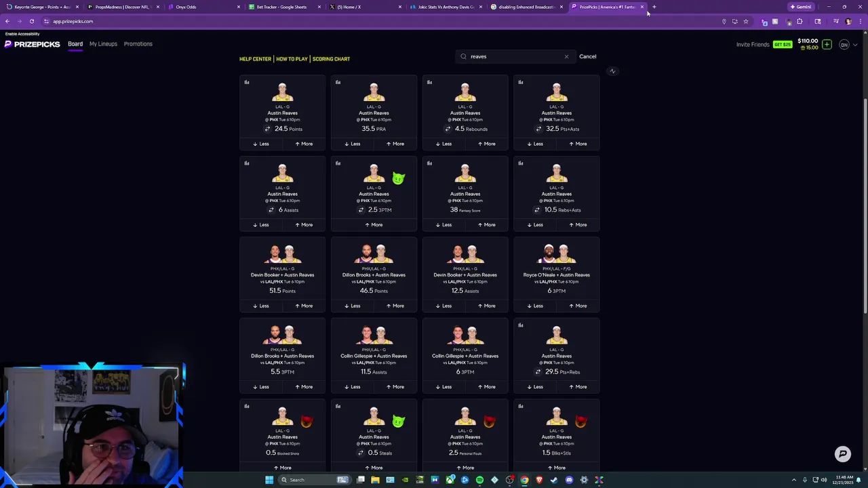868x488 pixels.
Task: Open the Promotions tab
Action: click(138, 44)
